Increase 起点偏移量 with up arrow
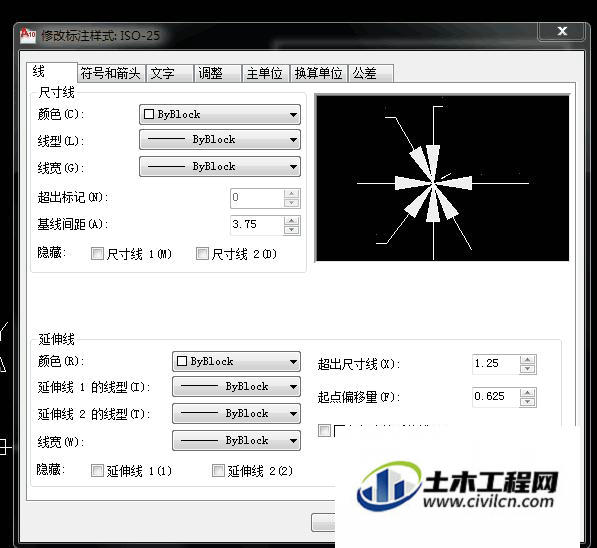 tap(528, 393)
